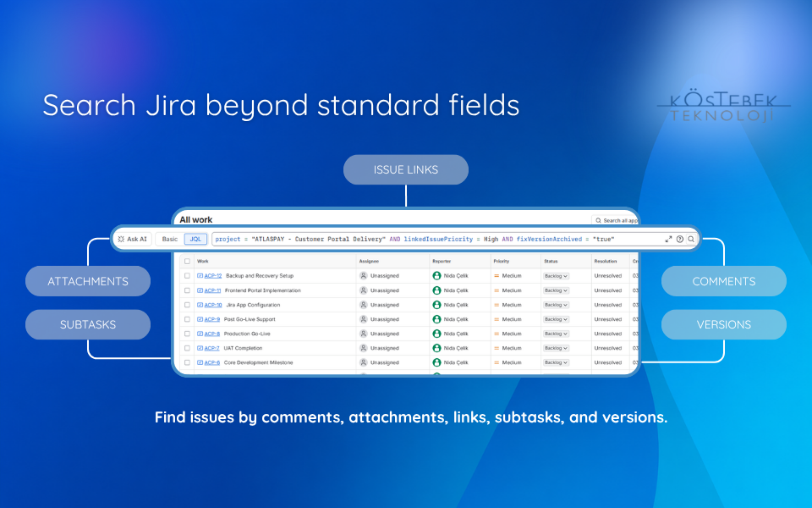Click the Priority column header
812x508 pixels.
point(502,262)
